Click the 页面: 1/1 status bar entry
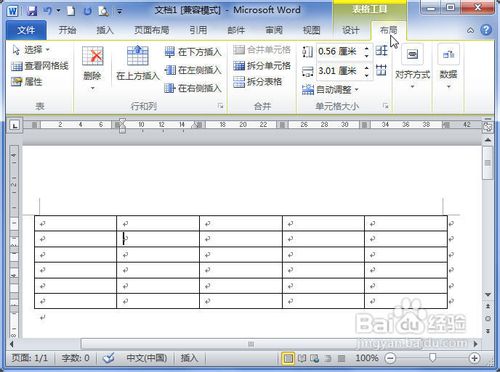 [30, 358]
